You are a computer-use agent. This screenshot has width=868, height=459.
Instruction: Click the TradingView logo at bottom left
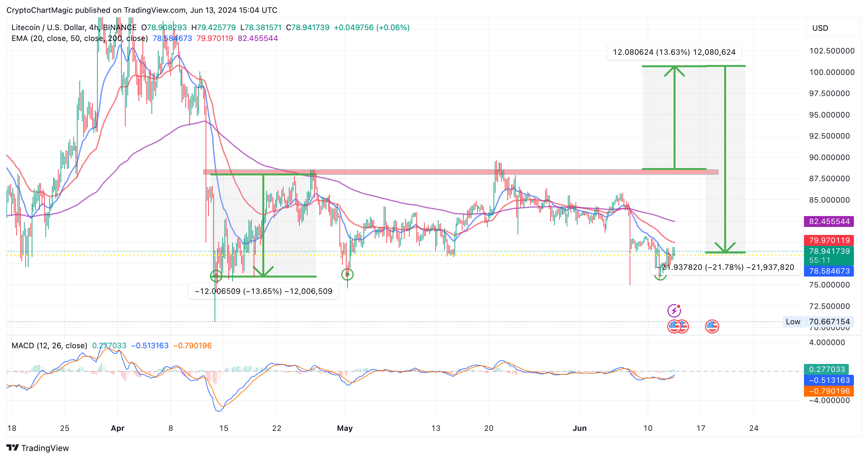point(37,448)
